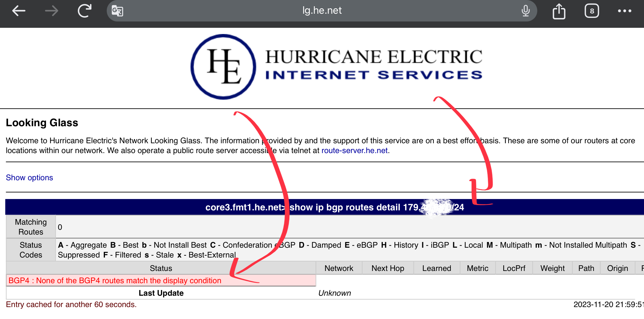This screenshot has height=319, width=644.
Task: Reload the lg.he.net page
Action: coord(84,11)
